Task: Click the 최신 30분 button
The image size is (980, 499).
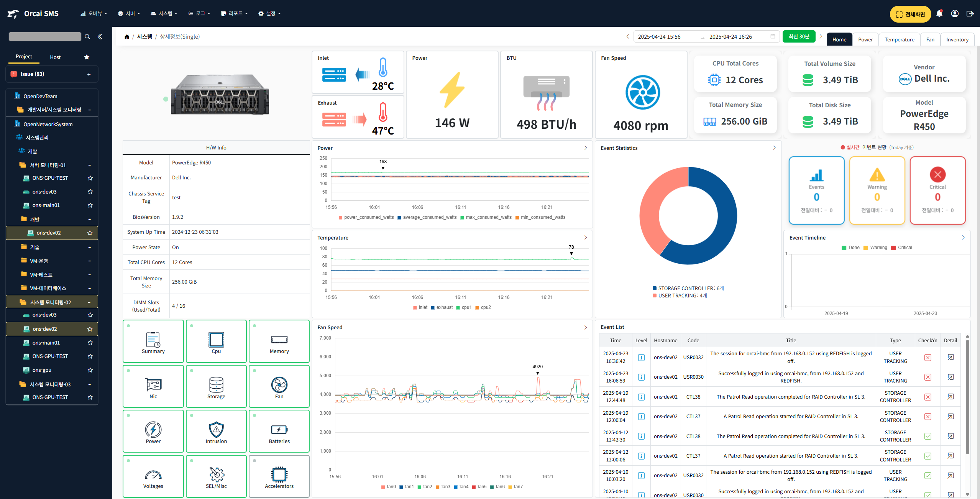Action: coord(799,36)
